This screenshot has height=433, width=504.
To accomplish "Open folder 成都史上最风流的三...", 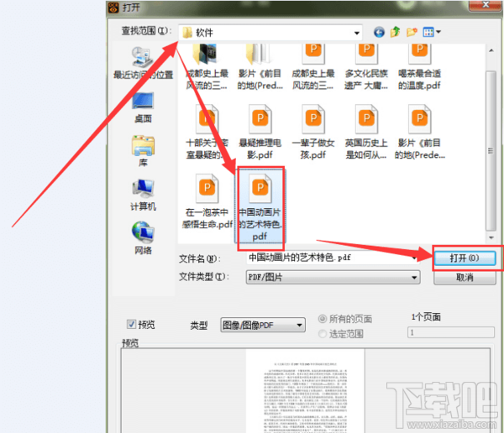I will pos(207,67).
